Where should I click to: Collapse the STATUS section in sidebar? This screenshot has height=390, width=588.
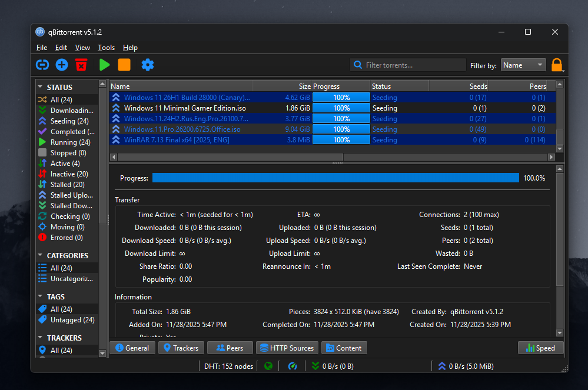click(41, 87)
